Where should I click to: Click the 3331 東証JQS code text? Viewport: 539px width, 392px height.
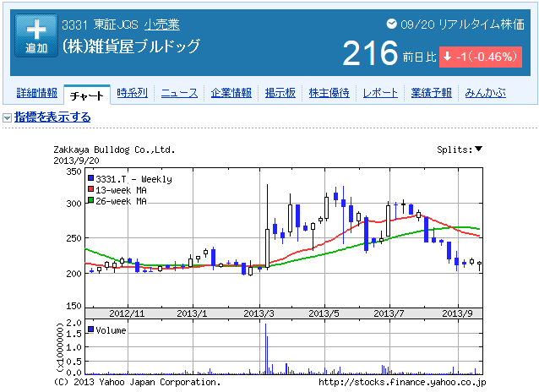[x=100, y=24]
